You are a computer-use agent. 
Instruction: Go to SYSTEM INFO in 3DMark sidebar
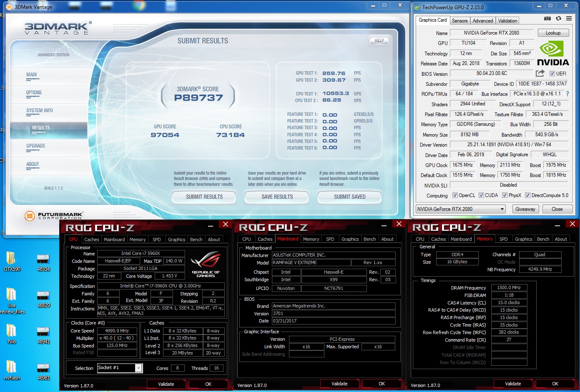(x=40, y=111)
